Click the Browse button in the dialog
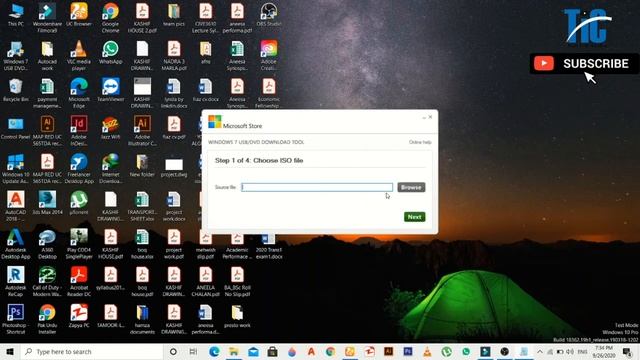Screen dimensions: 640x360 [x=411, y=187]
